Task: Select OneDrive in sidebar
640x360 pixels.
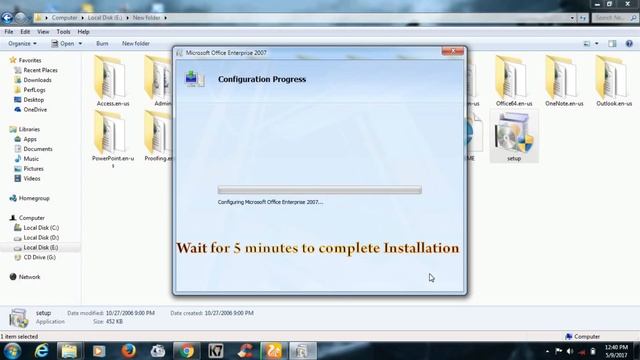Action: [x=35, y=109]
